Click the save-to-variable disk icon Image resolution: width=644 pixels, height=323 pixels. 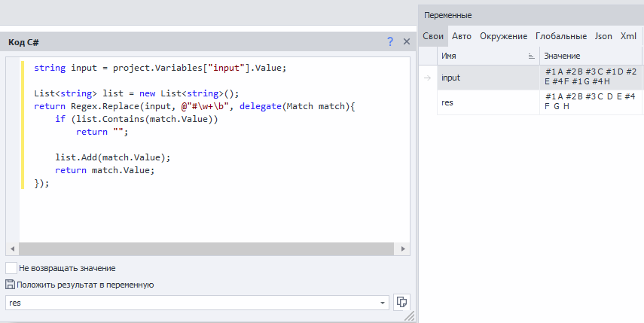tap(11, 284)
